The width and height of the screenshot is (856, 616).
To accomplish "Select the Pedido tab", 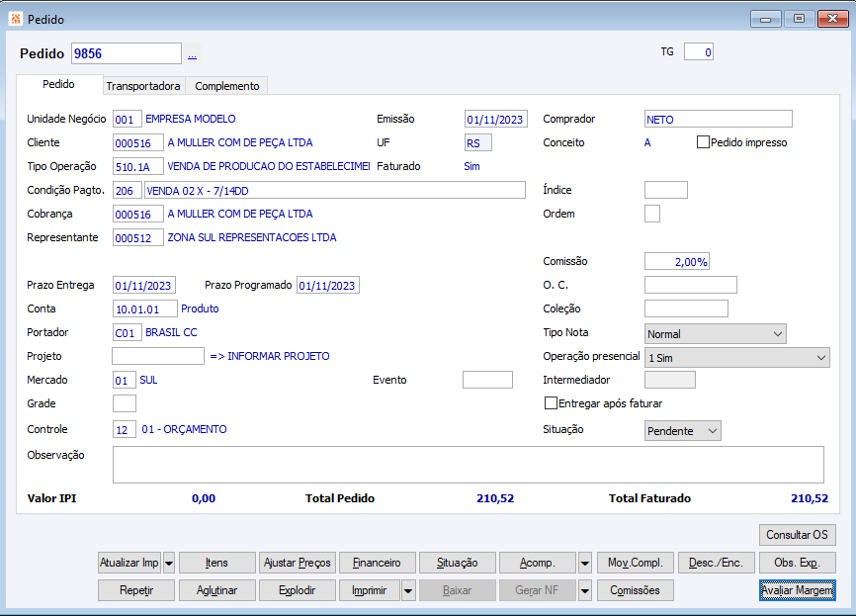I will click(x=59, y=84).
